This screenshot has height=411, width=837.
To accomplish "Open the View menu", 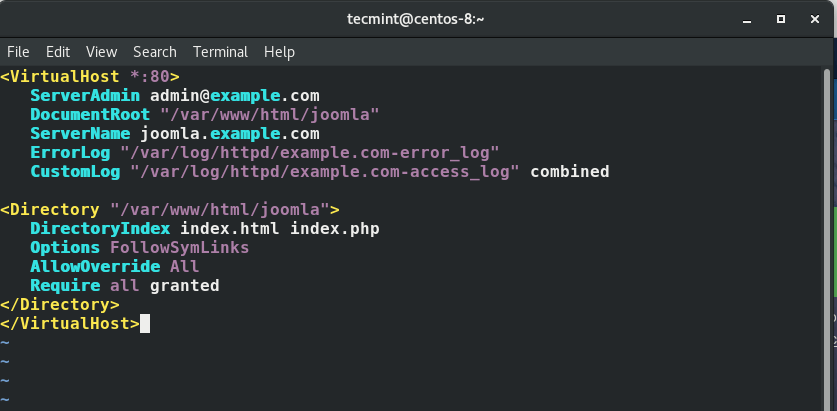I will point(101,51).
